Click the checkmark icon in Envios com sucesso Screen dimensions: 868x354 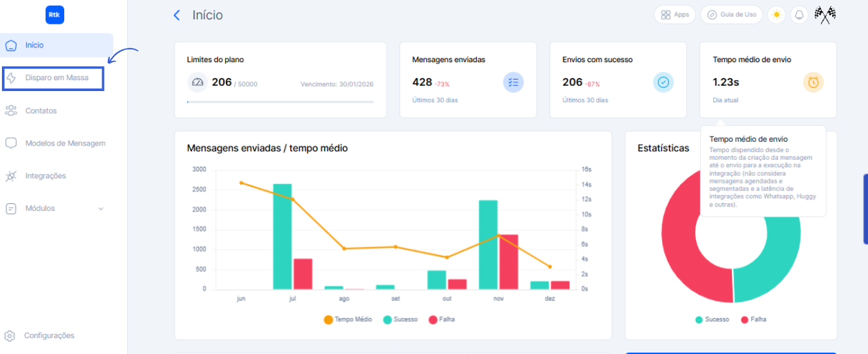click(663, 82)
